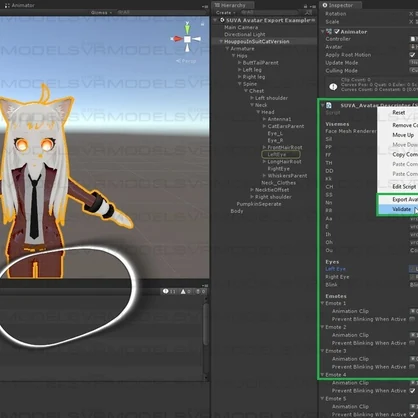Expand the Left leg node
The image size is (418, 418).
click(239, 70)
